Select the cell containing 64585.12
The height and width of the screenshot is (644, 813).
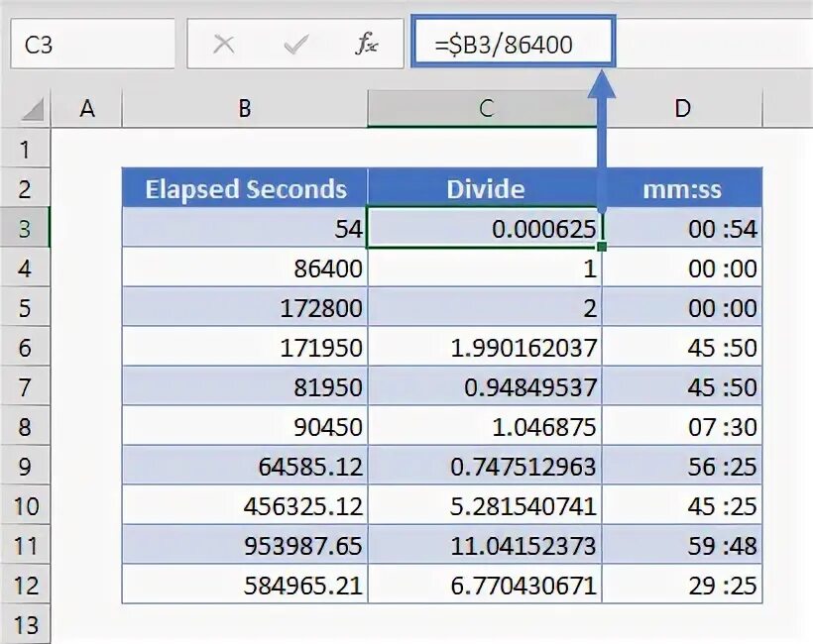click(x=245, y=466)
